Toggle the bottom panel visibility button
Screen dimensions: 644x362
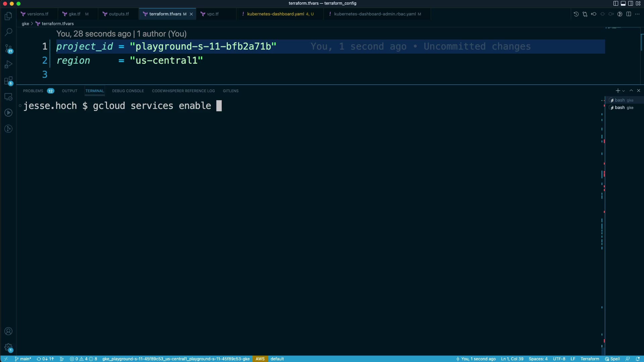point(623,3)
